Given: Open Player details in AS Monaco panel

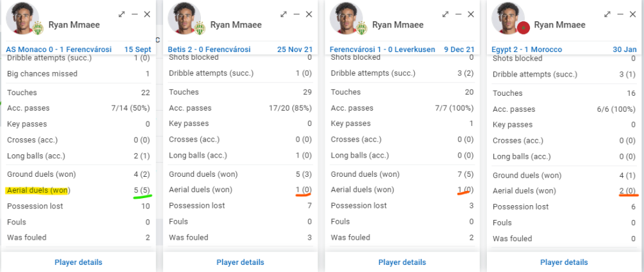Looking at the screenshot, I should pyautogui.click(x=79, y=262).
